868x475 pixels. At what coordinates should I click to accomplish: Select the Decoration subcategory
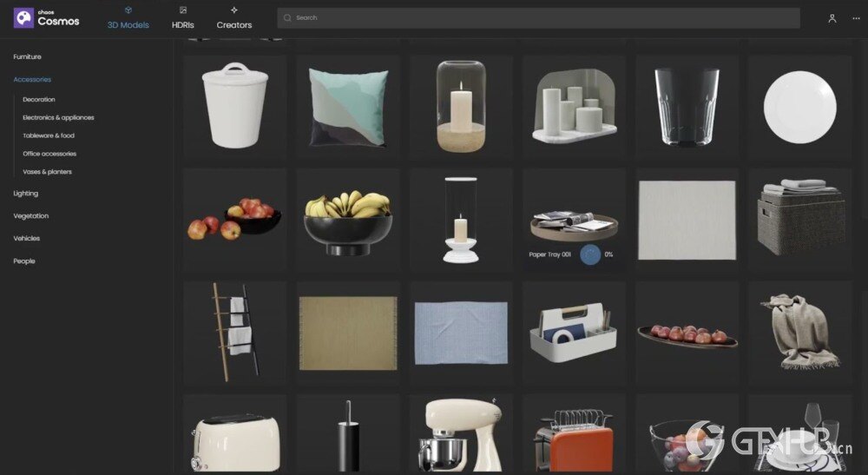click(x=39, y=100)
